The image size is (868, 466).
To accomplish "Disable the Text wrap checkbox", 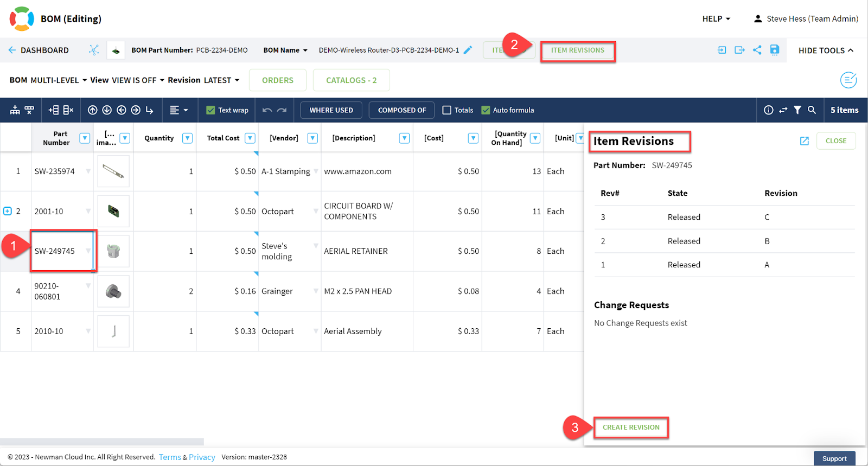I will tap(210, 110).
